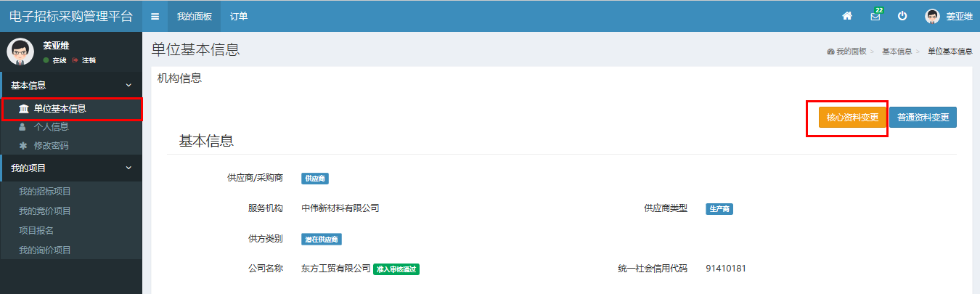Click 单位基本信息 at the breadcrumb end
Viewport: 980px width, 294px height.
point(950,52)
